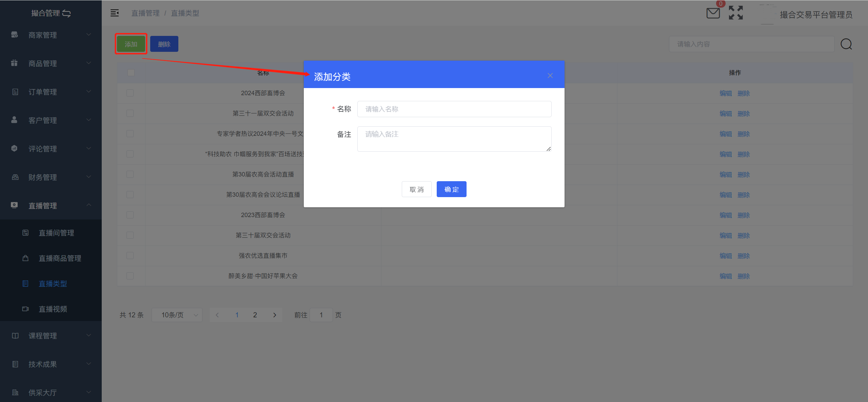Check the 2023西部畜博会 row checkbox
Image resolution: width=868 pixels, height=402 pixels.
tap(130, 215)
